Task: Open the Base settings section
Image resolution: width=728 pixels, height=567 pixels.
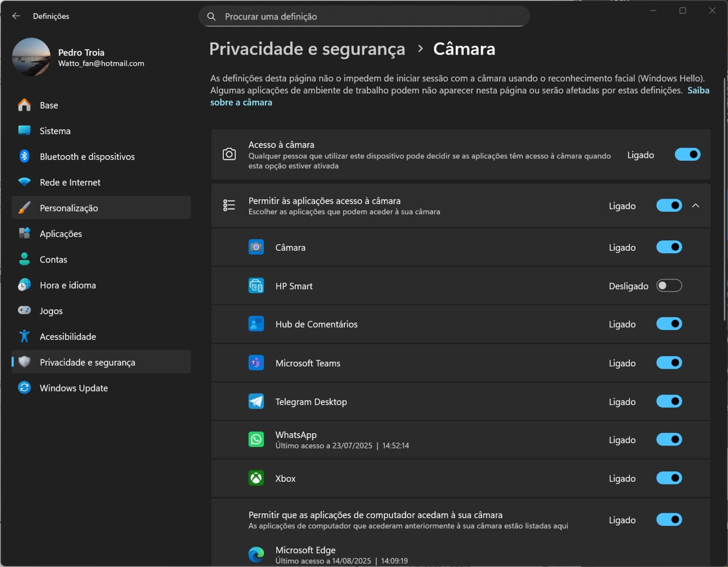Action: click(101, 105)
